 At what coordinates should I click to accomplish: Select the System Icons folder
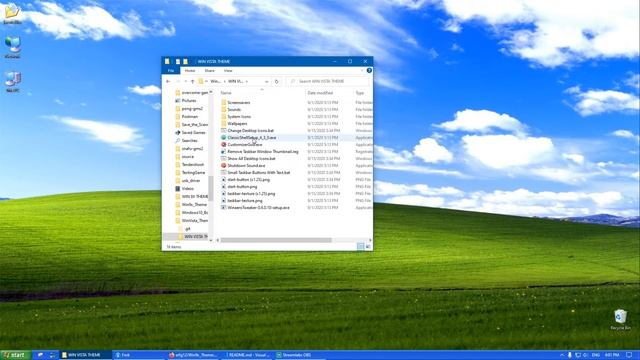239,116
